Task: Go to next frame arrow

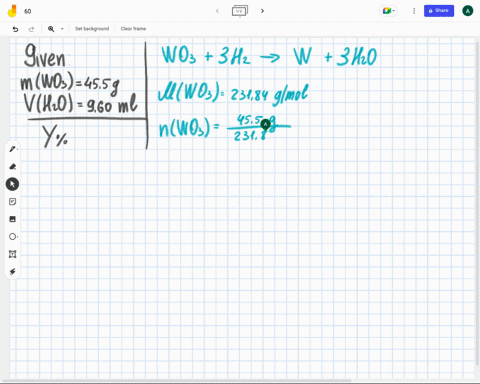Action: pos(262,11)
